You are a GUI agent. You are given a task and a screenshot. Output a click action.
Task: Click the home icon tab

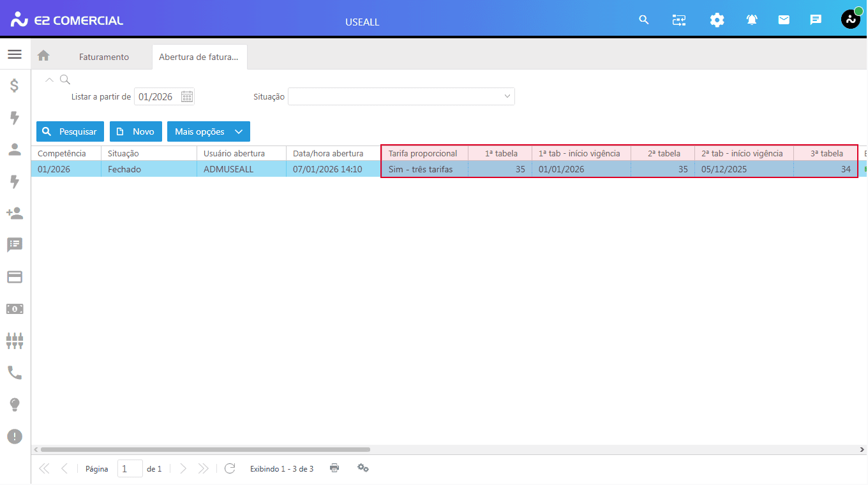coord(43,56)
